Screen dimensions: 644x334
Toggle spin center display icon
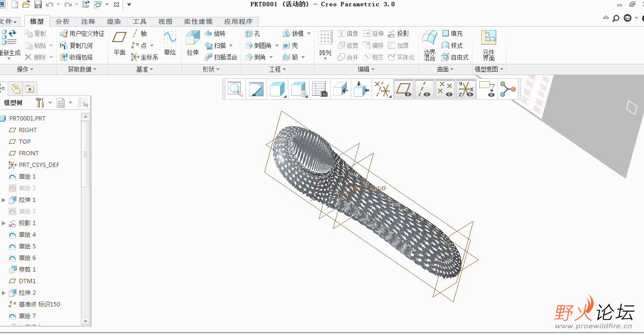507,90
